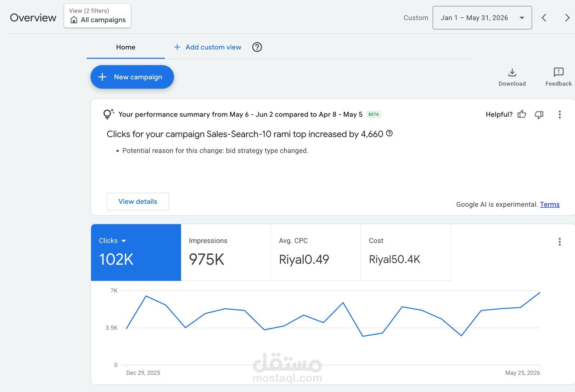Screen dimensions: 575x392
Task: Select the Cost metric card
Action: tap(406, 252)
